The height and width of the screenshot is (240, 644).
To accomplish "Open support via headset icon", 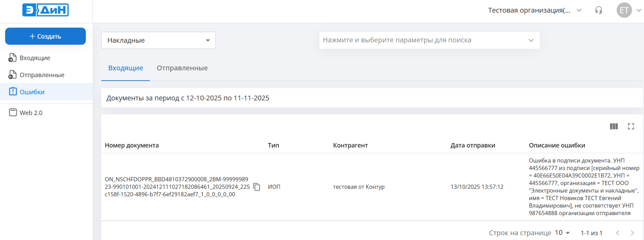I will 599,10.
